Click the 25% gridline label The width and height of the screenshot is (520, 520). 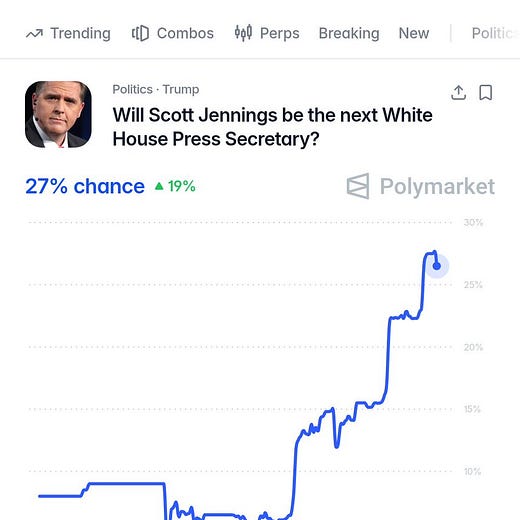[x=473, y=285]
